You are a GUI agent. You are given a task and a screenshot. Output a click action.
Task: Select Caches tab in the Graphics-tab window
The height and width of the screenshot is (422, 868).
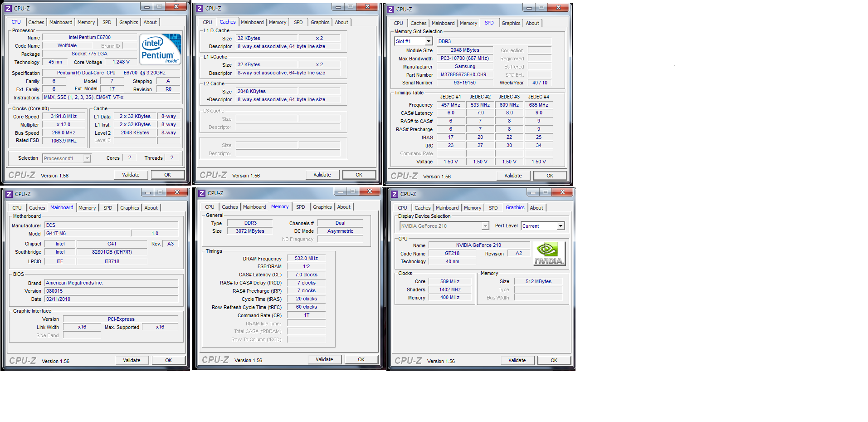pyautogui.click(x=423, y=208)
